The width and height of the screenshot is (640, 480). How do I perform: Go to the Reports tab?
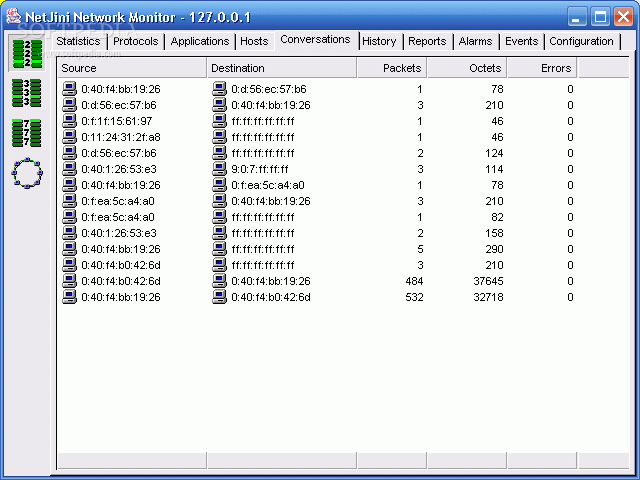[x=427, y=41]
